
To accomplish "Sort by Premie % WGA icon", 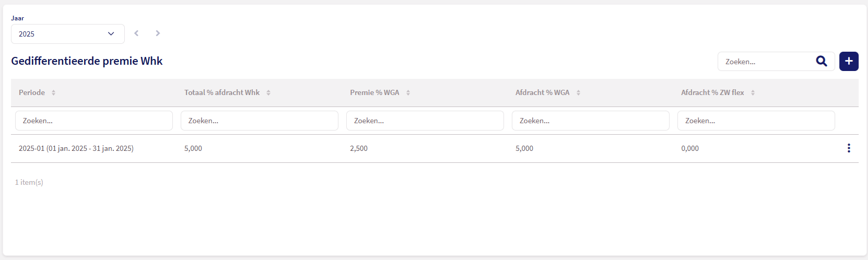I will coord(408,93).
